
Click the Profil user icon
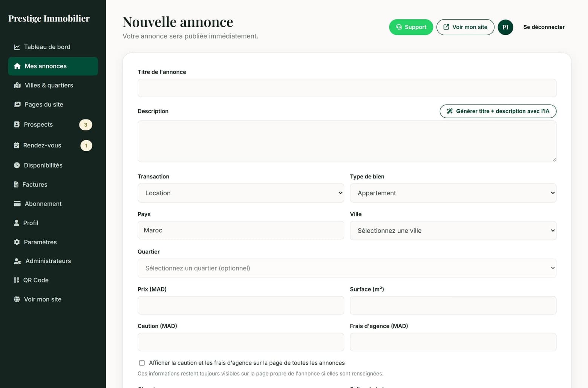[16, 223]
